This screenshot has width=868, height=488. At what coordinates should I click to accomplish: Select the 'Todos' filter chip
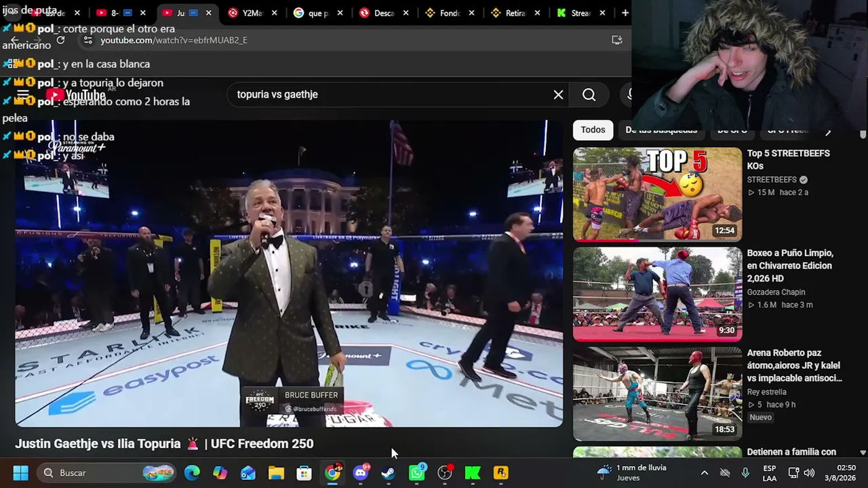593,129
